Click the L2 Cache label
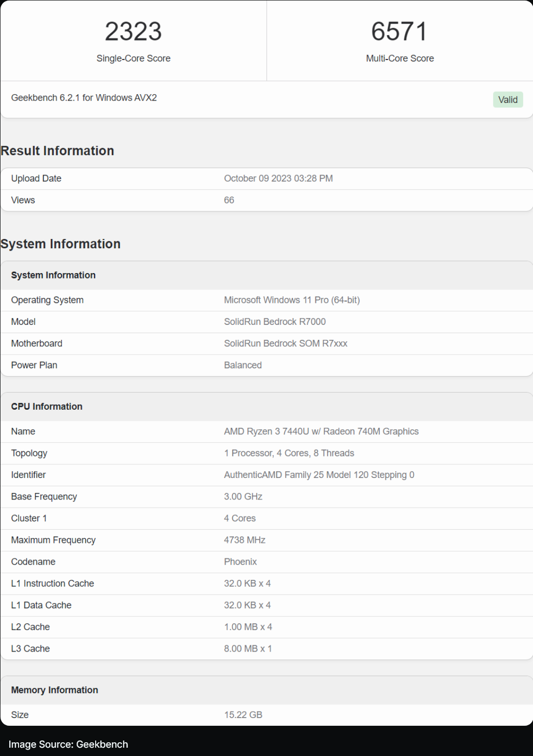 pyautogui.click(x=30, y=627)
